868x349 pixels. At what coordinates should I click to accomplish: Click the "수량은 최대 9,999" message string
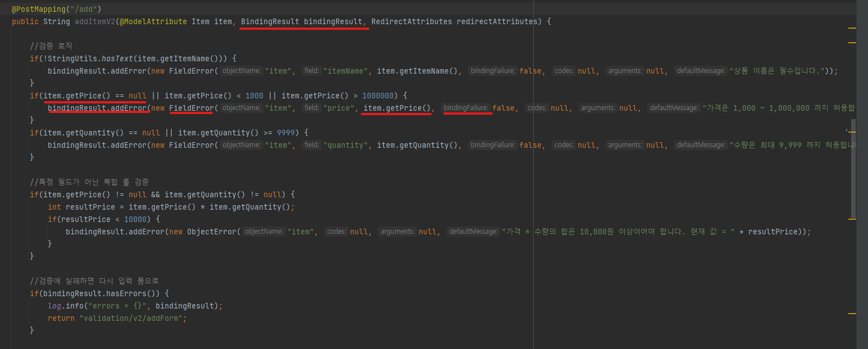(x=792, y=145)
